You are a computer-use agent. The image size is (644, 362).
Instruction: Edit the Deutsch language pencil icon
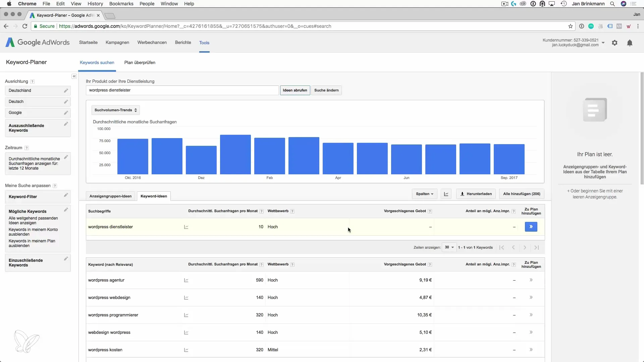coord(66,102)
